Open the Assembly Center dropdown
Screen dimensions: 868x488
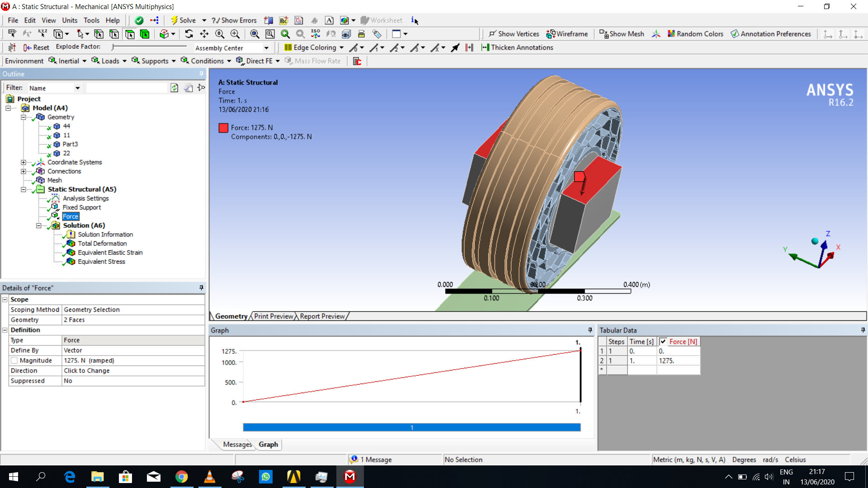tap(266, 48)
